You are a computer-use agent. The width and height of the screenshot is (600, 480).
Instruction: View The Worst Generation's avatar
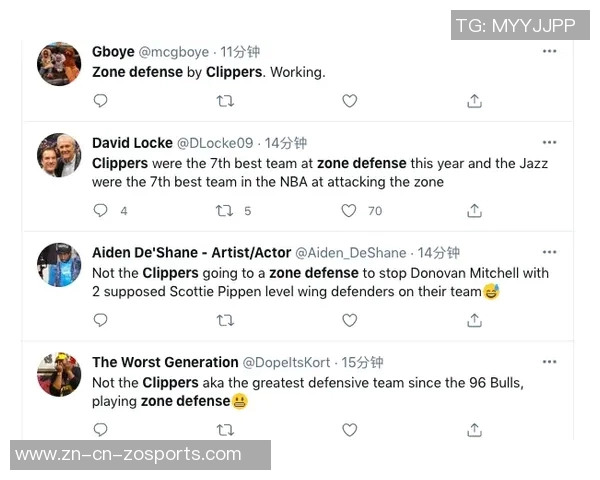tap(59, 374)
